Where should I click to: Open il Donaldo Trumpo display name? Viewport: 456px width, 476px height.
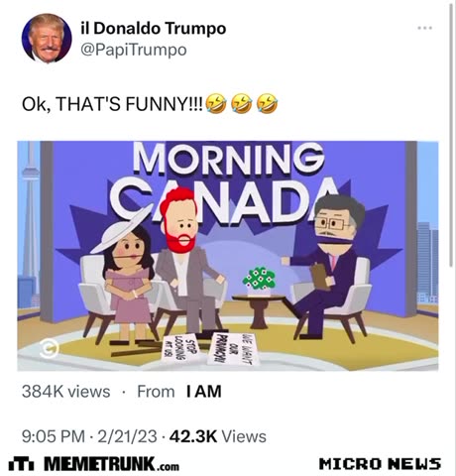pos(154,29)
